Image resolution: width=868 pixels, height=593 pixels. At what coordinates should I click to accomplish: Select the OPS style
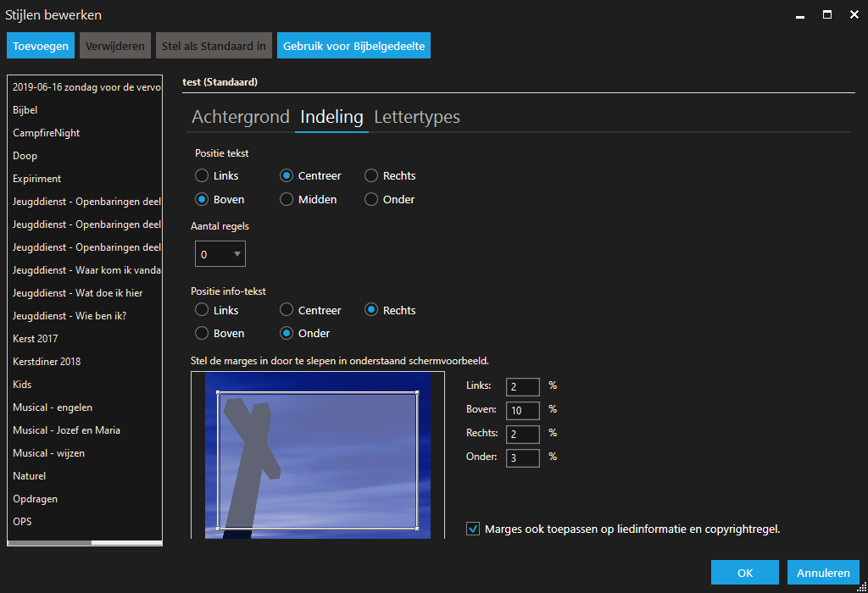tap(85, 522)
